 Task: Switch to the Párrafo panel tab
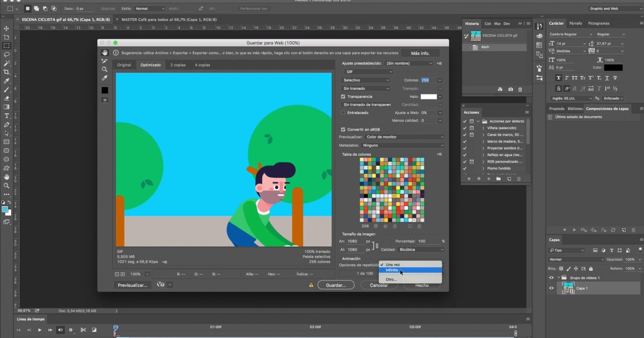(575, 24)
